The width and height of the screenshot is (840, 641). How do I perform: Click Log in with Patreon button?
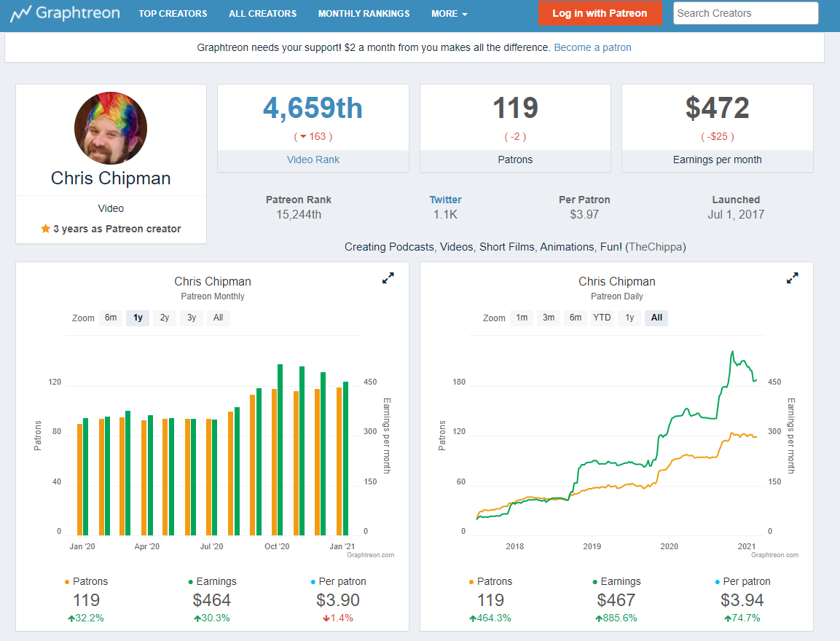point(600,13)
